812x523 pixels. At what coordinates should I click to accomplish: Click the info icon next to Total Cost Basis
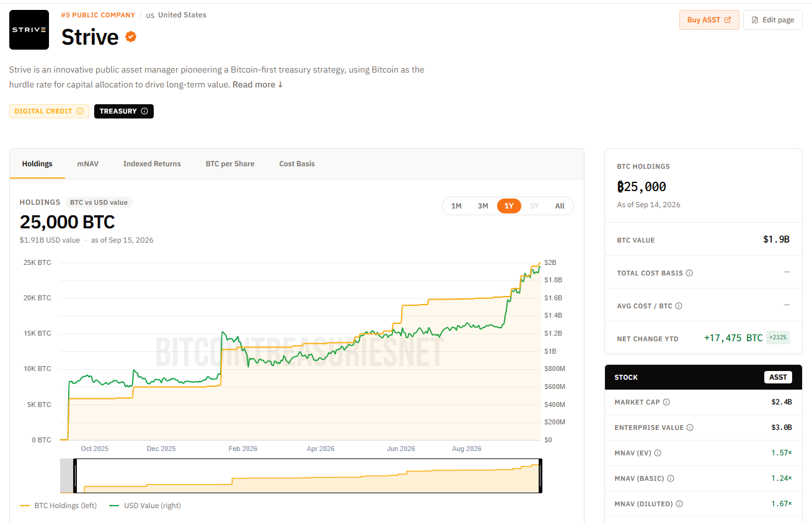click(x=689, y=273)
